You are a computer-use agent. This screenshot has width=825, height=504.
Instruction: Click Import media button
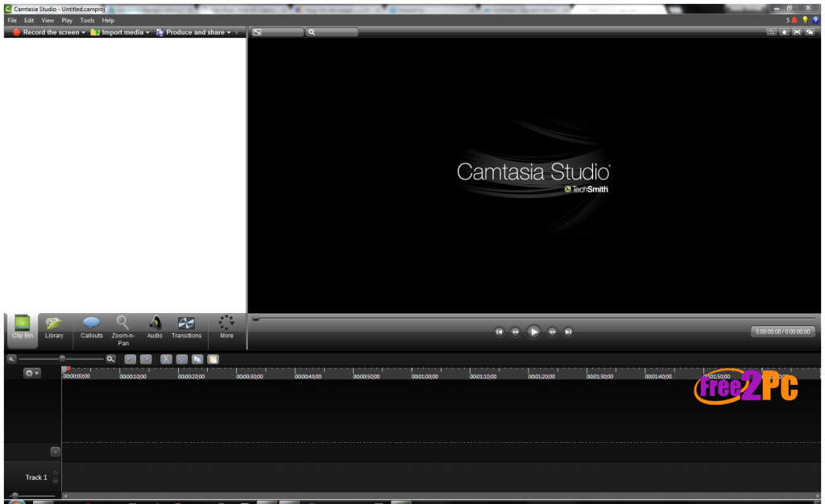click(117, 32)
